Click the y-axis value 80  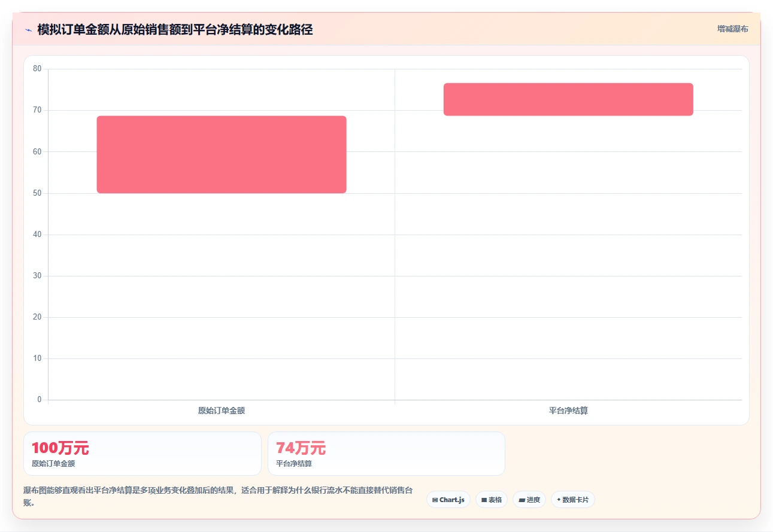coord(37,69)
